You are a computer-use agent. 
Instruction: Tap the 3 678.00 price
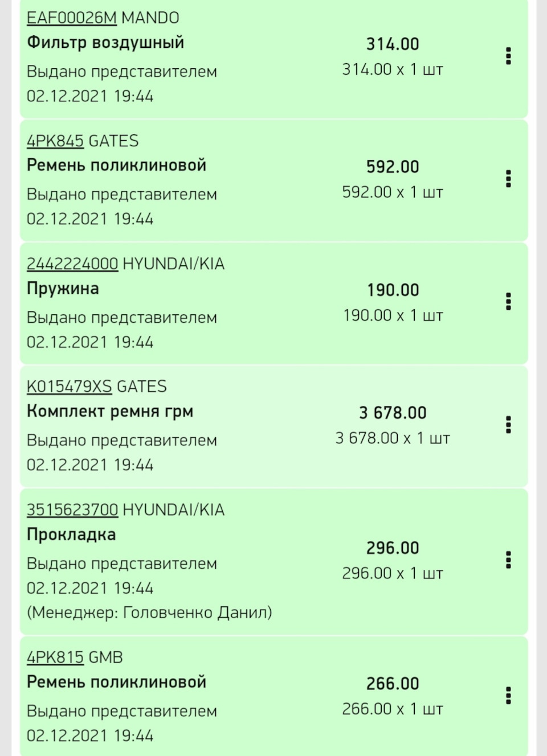[x=393, y=413]
